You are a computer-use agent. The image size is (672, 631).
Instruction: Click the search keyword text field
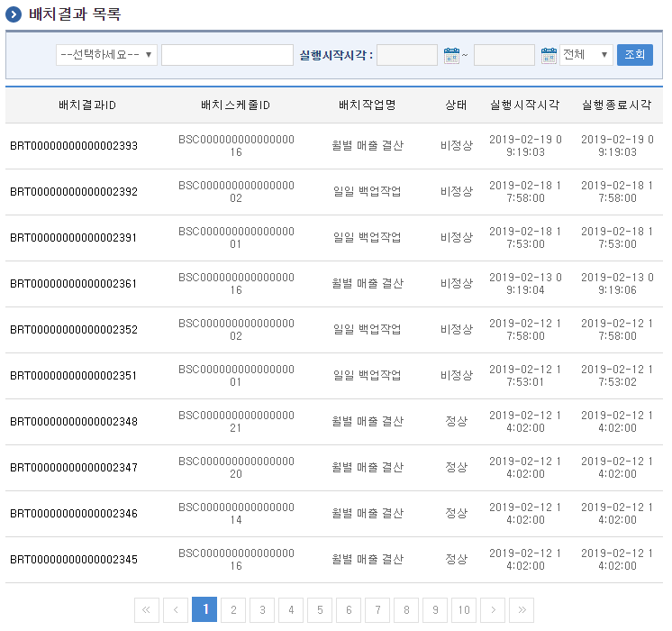(227, 55)
